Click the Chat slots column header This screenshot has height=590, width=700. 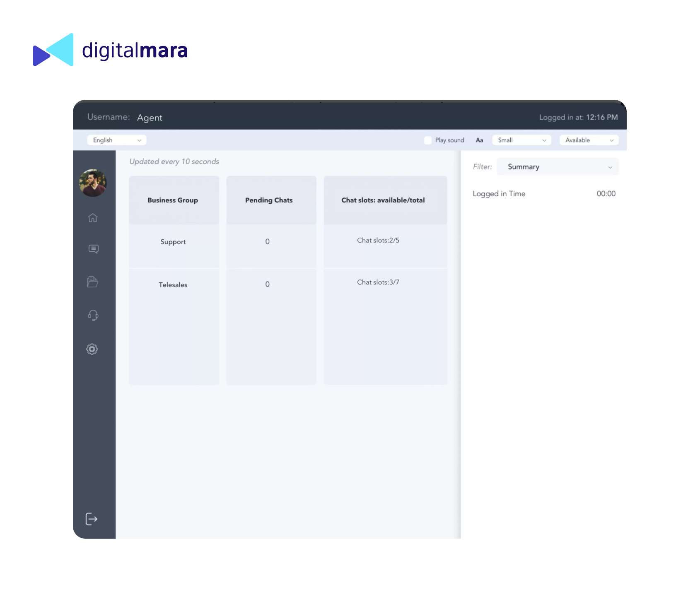point(383,200)
